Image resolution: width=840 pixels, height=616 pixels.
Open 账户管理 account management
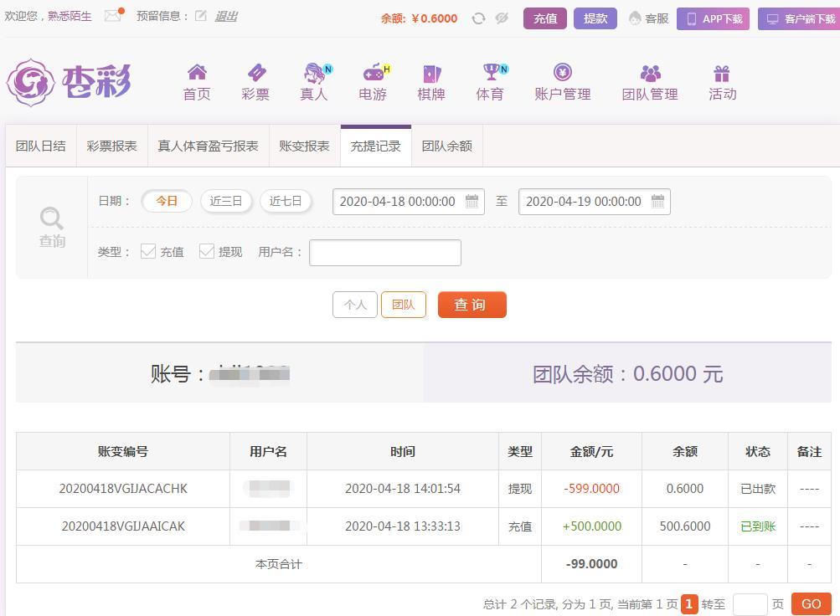point(563,82)
